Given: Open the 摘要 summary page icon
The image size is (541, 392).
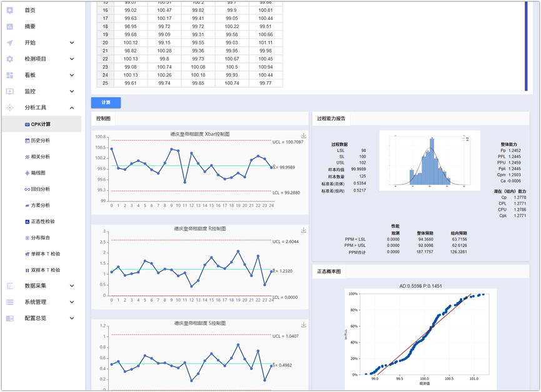Looking at the screenshot, I should [x=10, y=26].
